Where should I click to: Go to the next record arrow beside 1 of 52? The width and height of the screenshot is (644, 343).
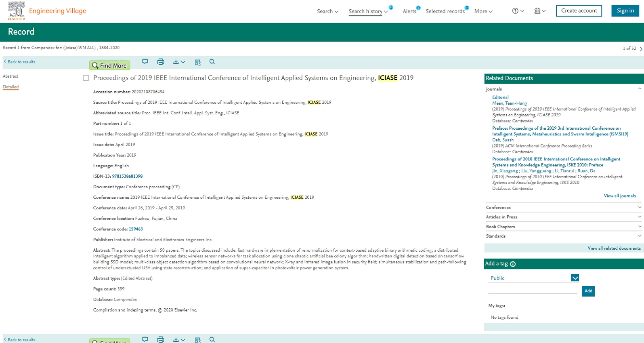641,49
